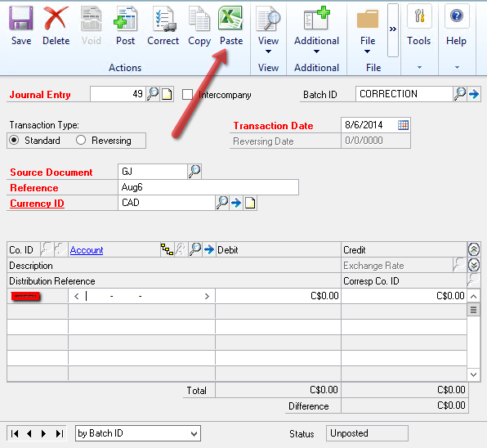
Task: Expand the View menu dropdown
Action: (x=268, y=45)
